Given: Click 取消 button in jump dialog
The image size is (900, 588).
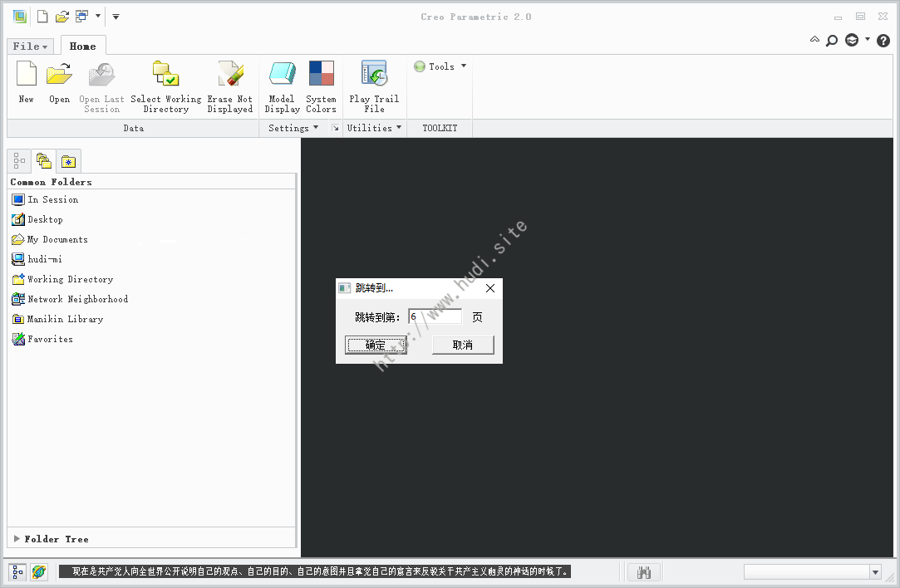Looking at the screenshot, I should click(x=463, y=345).
